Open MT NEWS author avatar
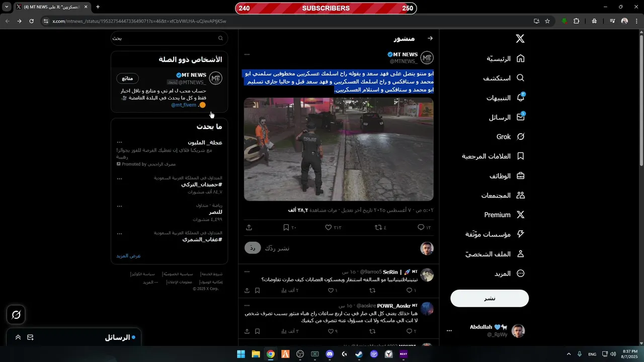Screen dimensions: 644x362 click(427, 58)
